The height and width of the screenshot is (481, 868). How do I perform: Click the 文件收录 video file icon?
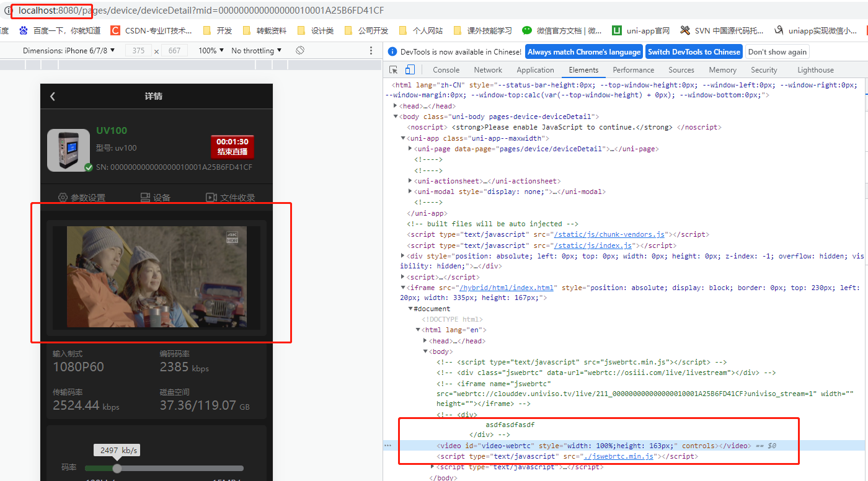point(211,197)
